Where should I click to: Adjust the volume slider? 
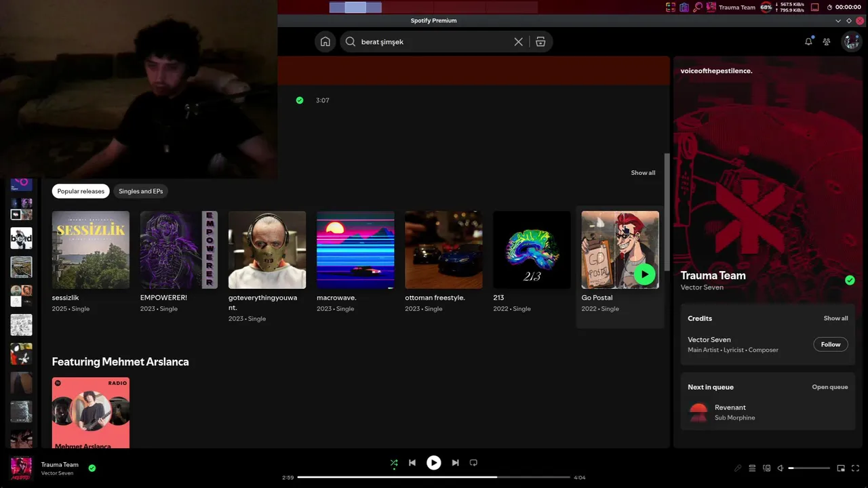[x=809, y=468]
